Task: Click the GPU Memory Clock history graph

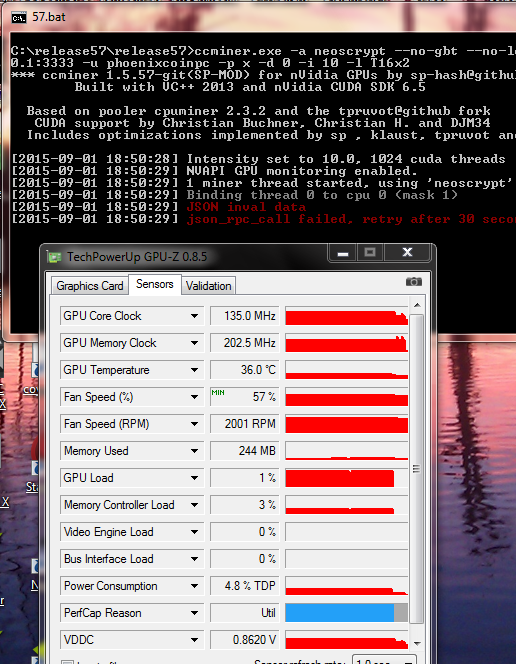Action: (x=346, y=343)
